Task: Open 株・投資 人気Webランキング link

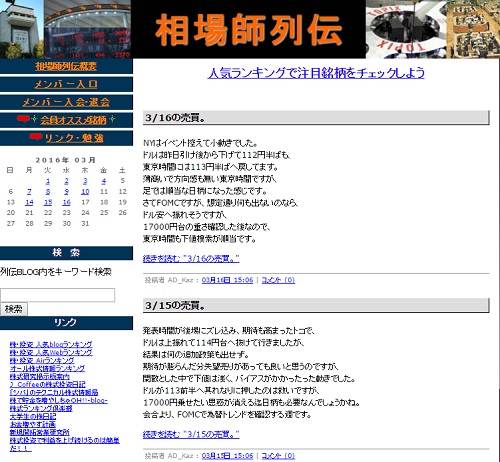Action: click(51, 352)
